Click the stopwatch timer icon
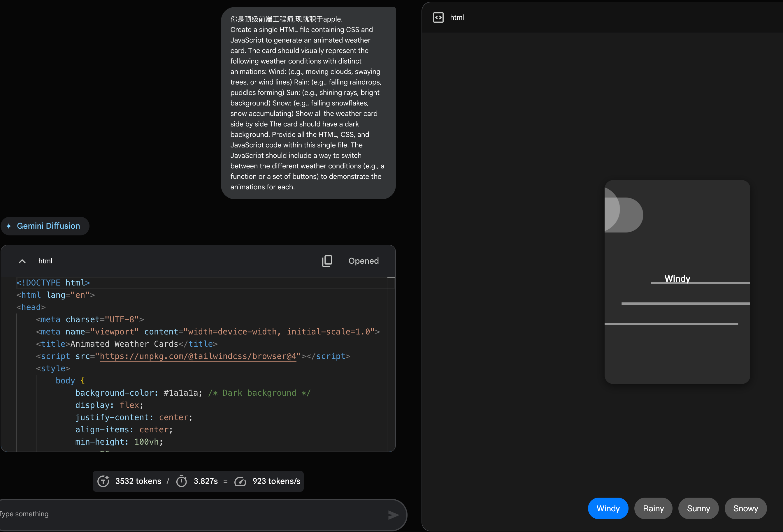The width and height of the screenshot is (783, 532). (x=182, y=481)
